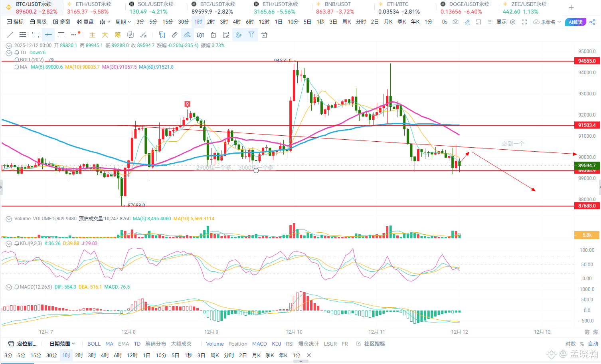Open the 指标 indicators menu
Screen dimensions: 601x364
15,22
